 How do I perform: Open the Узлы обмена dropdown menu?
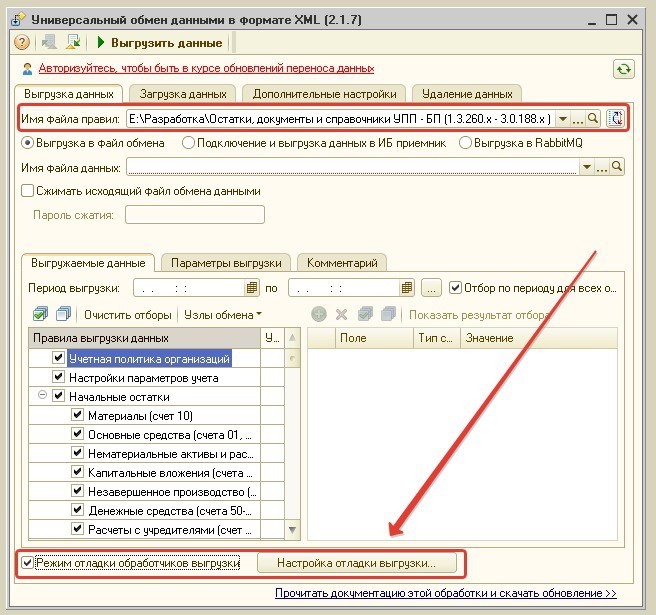coord(223,315)
